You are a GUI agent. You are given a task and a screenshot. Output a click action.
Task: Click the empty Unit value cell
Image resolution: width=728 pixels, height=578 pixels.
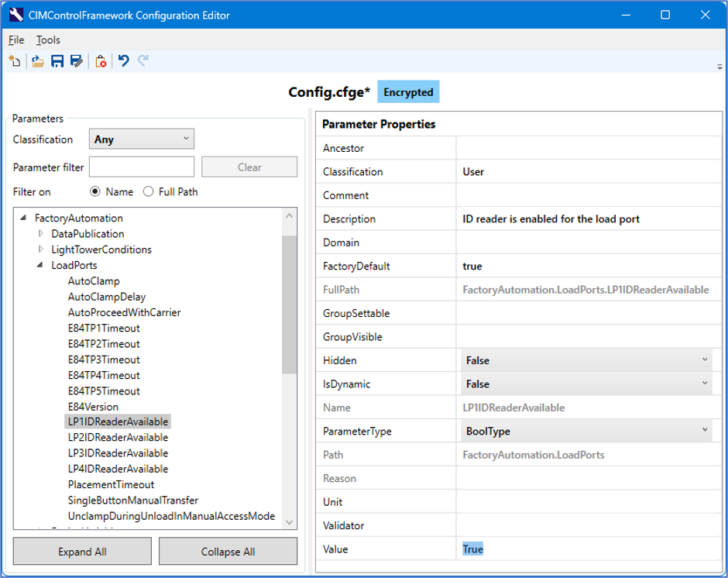coord(589,502)
